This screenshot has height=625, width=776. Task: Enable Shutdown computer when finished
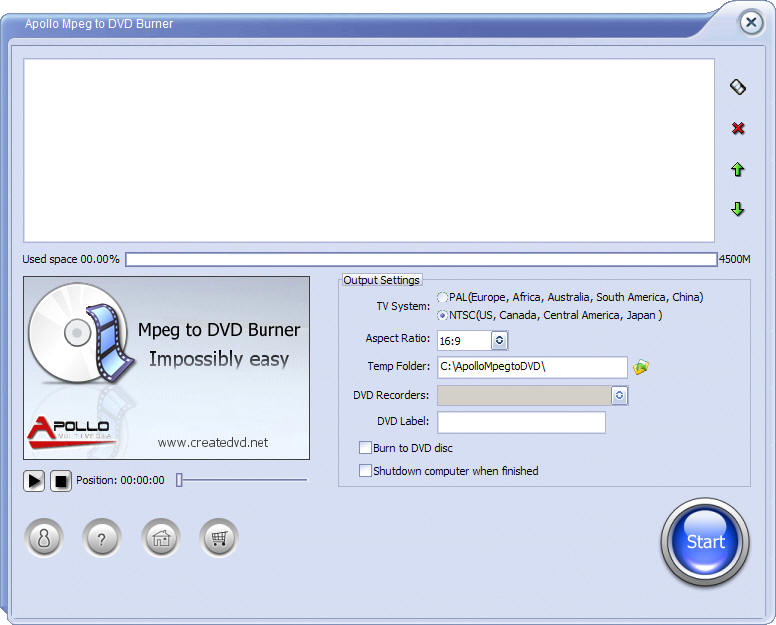click(366, 471)
